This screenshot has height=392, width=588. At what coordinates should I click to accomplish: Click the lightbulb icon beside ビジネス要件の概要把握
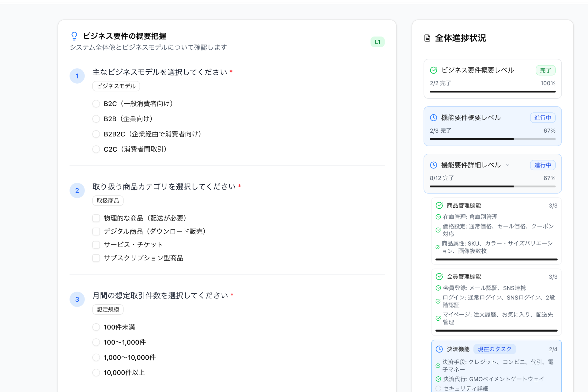[x=74, y=36]
